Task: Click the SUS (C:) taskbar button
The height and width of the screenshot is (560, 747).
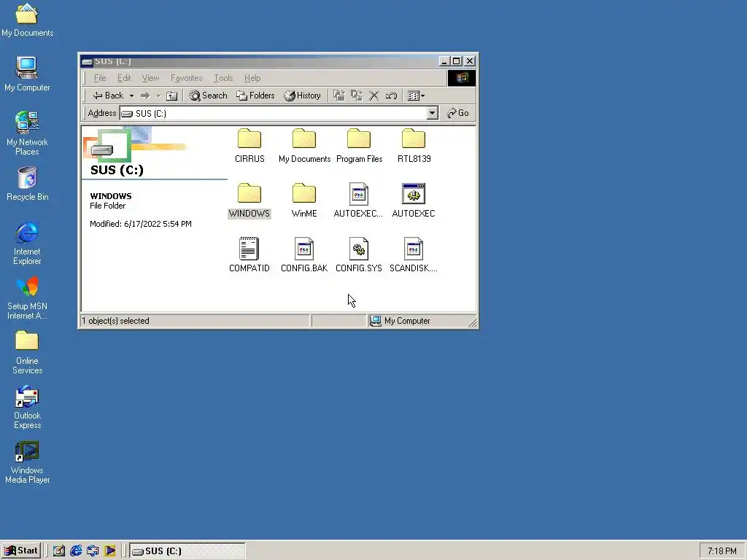Action: coord(187,551)
